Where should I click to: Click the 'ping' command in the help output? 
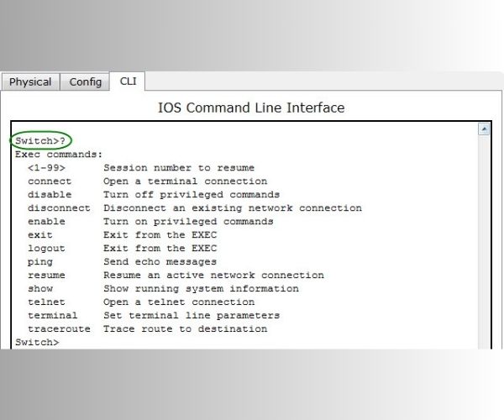click(39, 262)
